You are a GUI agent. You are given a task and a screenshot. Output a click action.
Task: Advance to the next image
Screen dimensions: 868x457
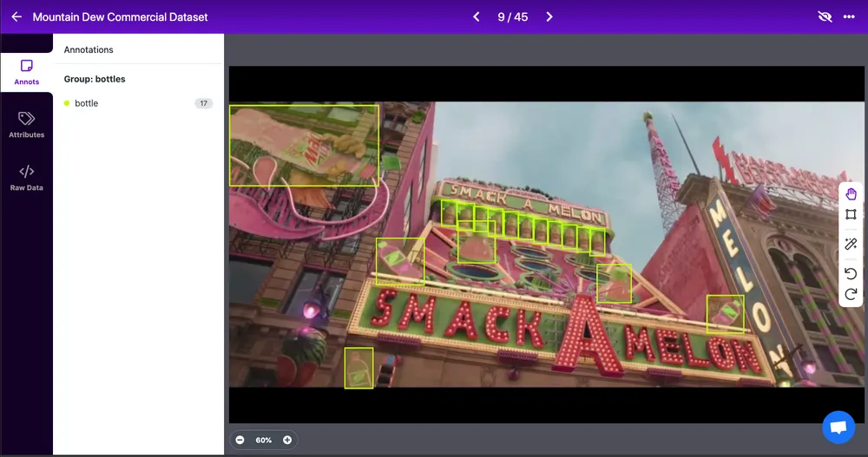(x=549, y=16)
